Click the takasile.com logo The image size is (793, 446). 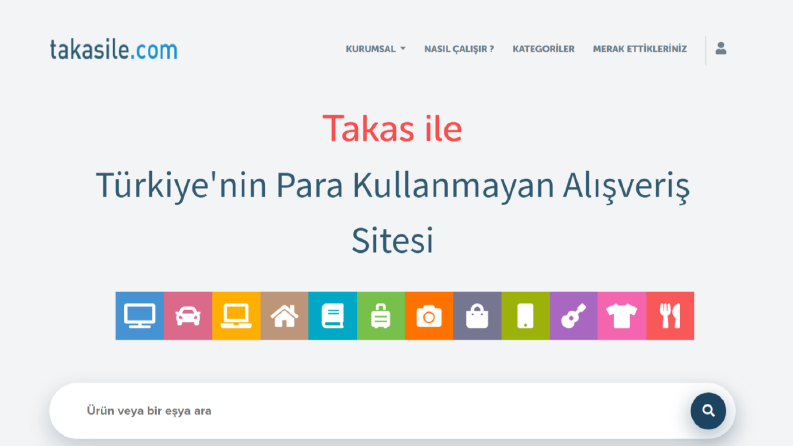[114, 50]
